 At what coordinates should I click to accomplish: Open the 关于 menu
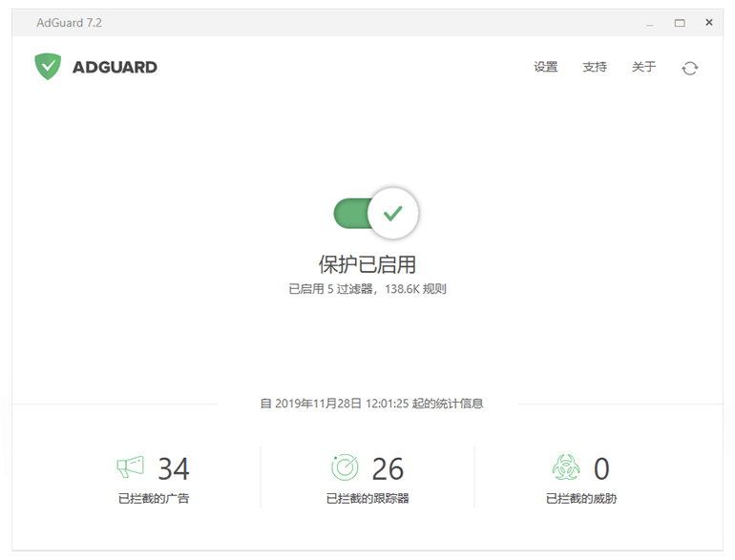tap(644, 67)
